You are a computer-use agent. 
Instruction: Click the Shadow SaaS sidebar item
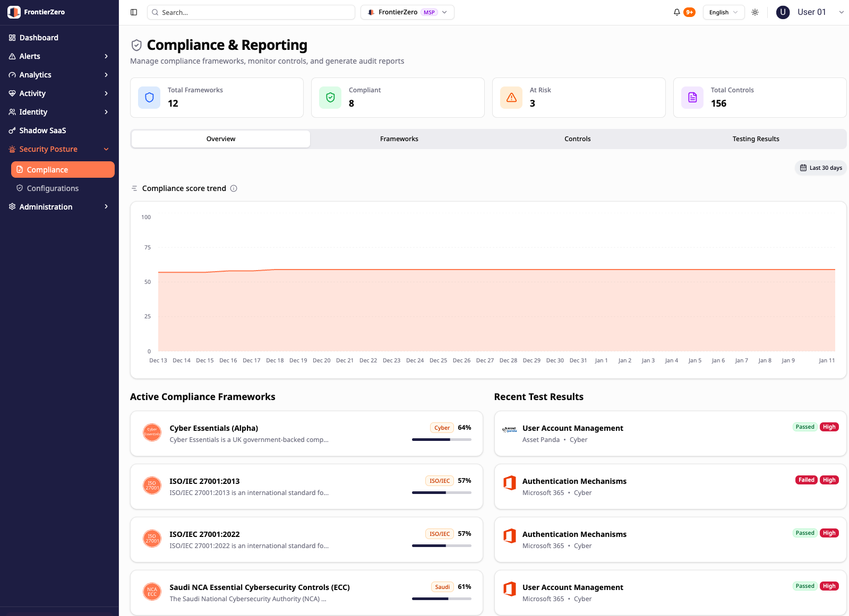point(42,131)
